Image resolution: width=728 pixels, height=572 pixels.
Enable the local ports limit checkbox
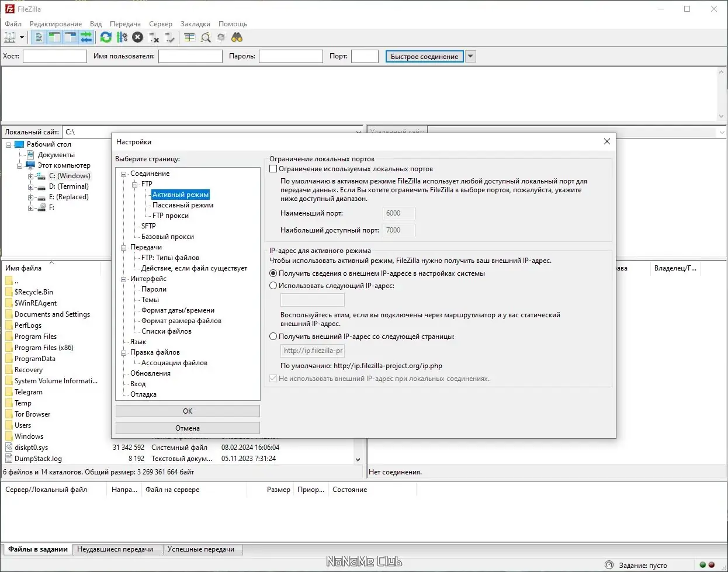tap(273, 169)
